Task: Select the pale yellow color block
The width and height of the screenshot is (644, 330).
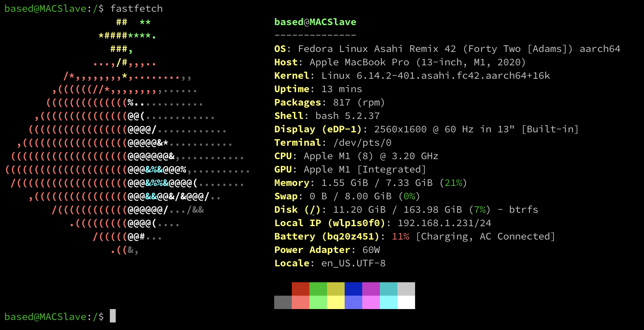Action: [335, 302]
